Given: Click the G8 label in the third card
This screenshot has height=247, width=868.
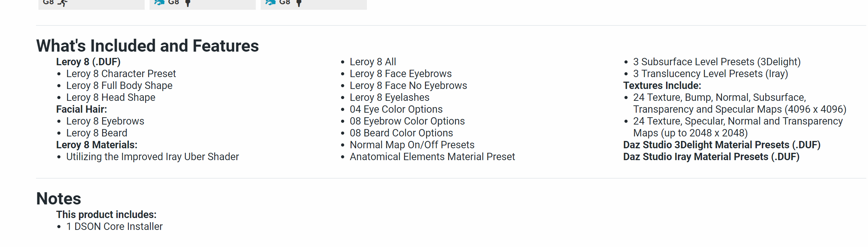Looking at the screenshot, I should pos(285,2).
